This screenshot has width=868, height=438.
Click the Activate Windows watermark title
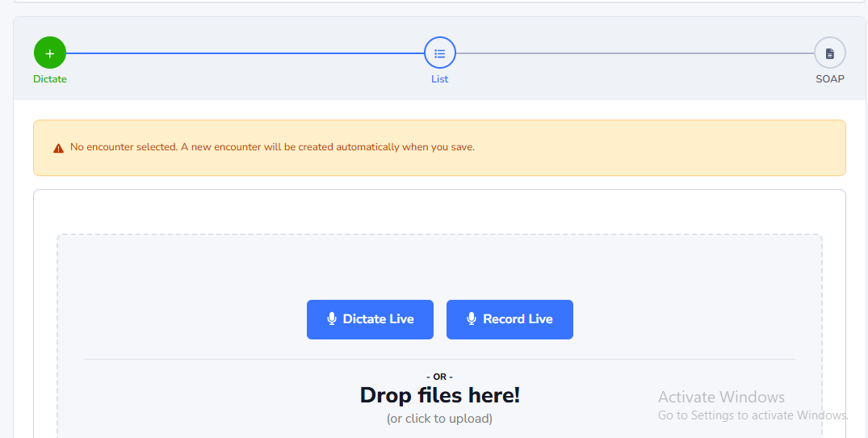pyautogui.click(x=721, y=397)
